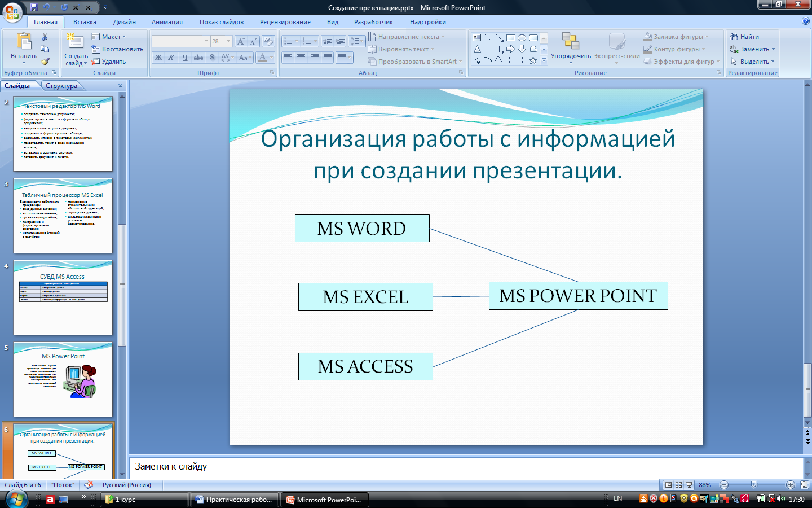The image size is (812, 508).
Task: Open the font size 28 dropdown
Action: click(x=228, y=41)
